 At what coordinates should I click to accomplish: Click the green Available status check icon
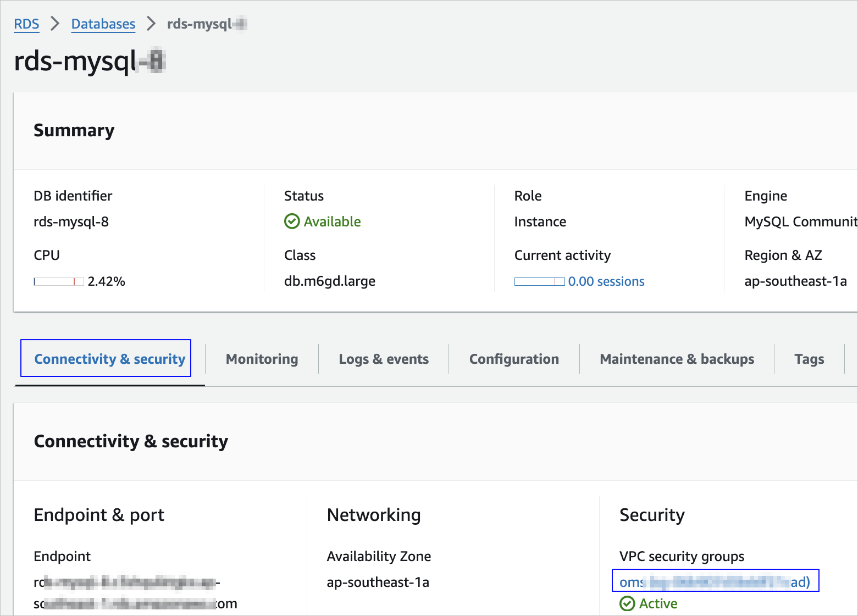[292, 221]
